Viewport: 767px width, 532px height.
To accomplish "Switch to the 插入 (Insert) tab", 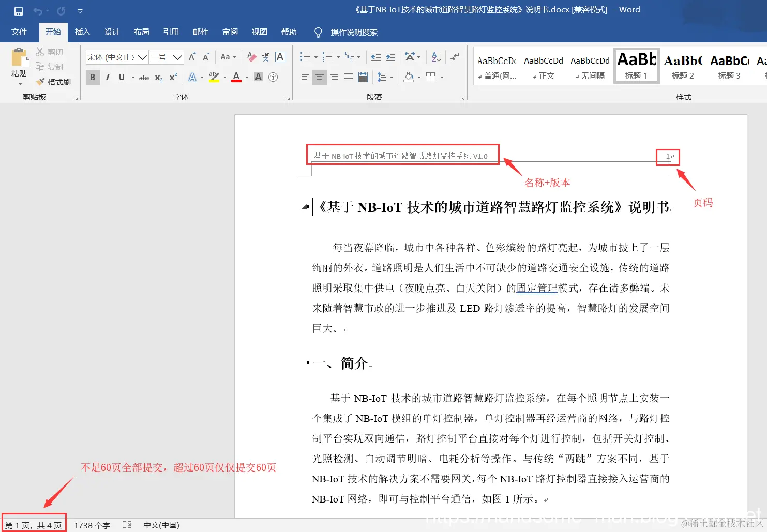I will (x=83, y=32).
